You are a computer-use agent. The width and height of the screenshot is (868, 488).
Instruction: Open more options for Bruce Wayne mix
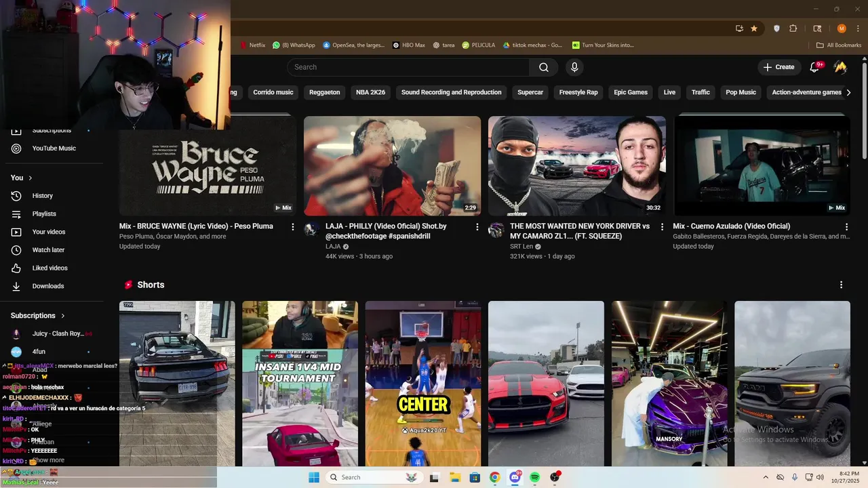click(292, 226)
